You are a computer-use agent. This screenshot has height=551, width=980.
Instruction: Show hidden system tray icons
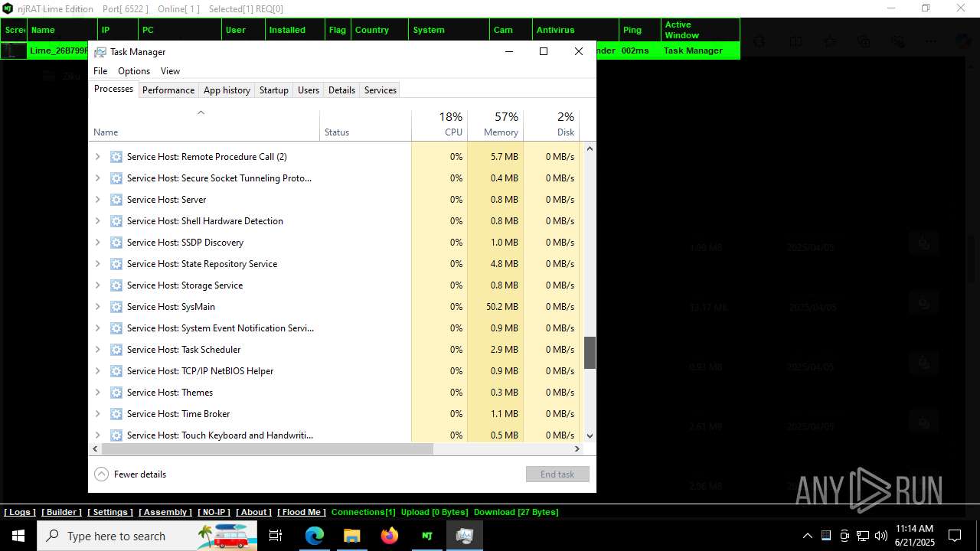tap(807, 536)
